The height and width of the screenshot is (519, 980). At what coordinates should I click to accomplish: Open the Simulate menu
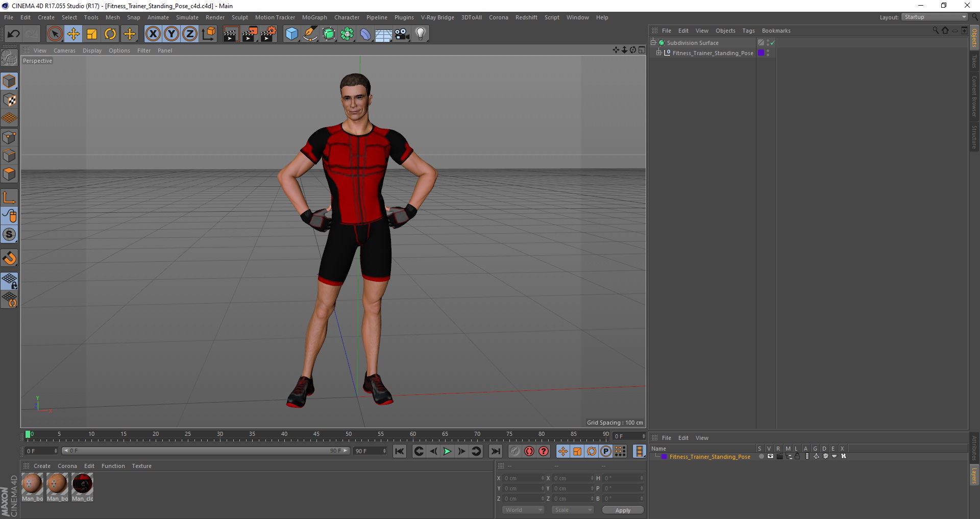tap(187, 17)
